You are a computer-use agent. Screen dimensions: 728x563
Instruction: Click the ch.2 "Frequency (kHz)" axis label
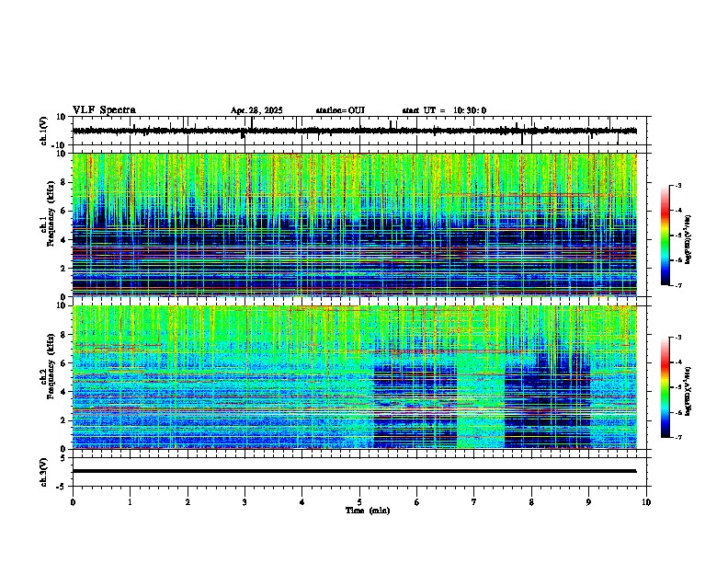tap(51, 366)
